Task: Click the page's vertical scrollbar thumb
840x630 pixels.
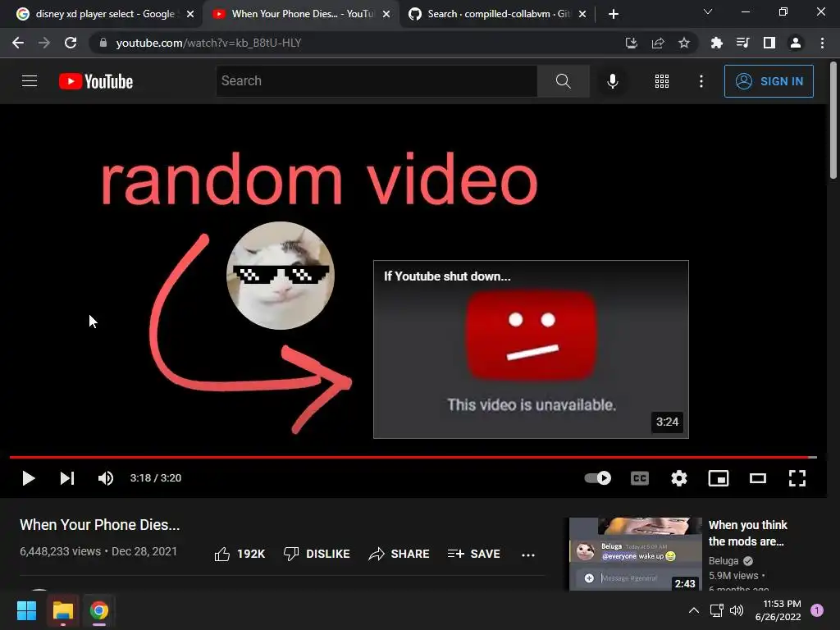Action: (x=833, y=121)
